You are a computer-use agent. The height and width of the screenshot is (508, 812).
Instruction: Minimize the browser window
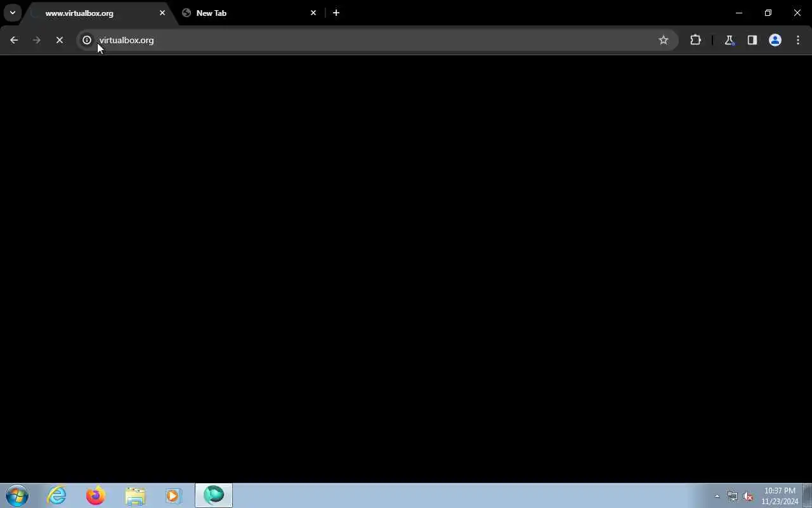click(739, 13)
